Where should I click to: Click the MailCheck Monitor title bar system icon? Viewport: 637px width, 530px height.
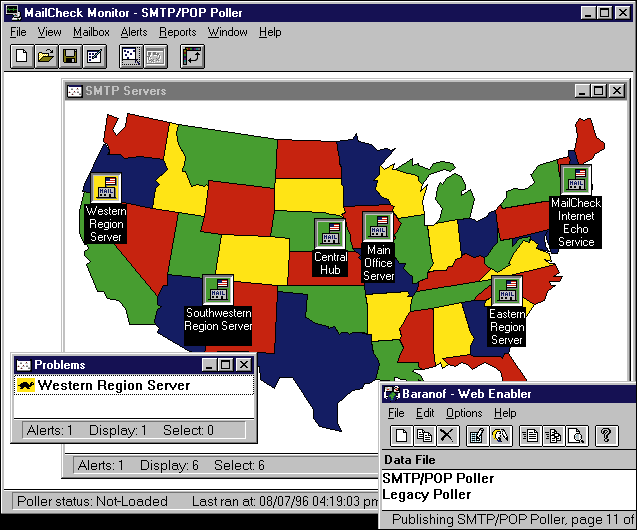[x=14, y=13]
